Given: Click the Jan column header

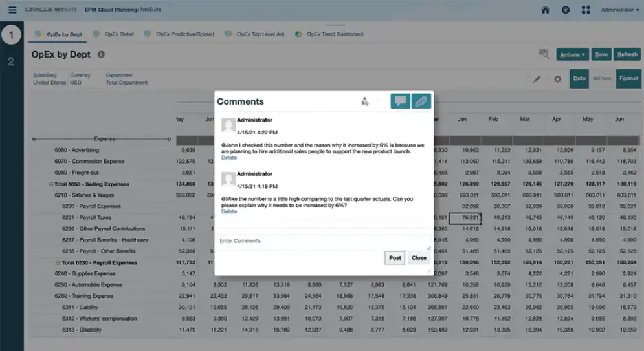Looking at the screenshot, I should click(x=461, y=120).
